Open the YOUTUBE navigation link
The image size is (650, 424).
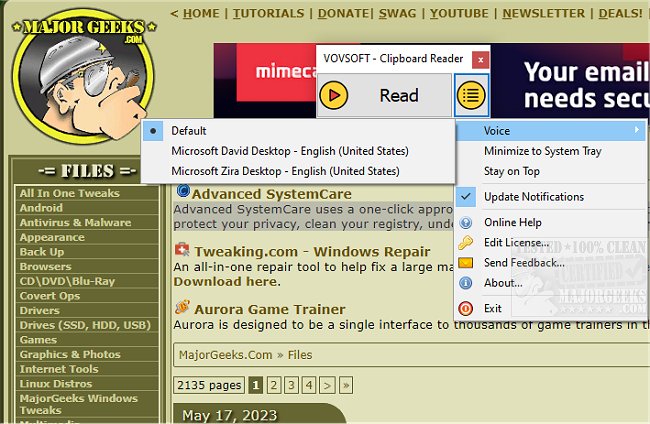459,14
